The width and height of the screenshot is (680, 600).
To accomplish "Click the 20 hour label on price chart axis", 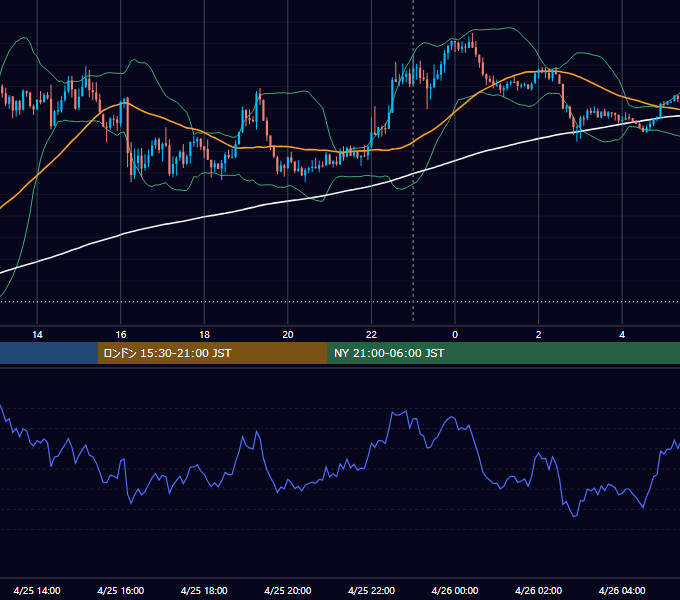I will tap(288, 335).
